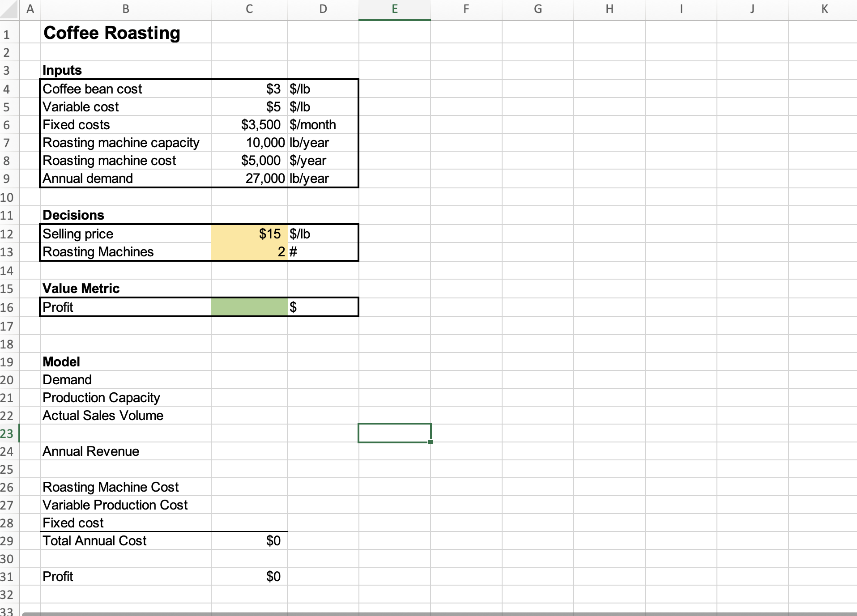Screen dimensions: 857x616
Task: Select column G header
Action: [538, 9]
